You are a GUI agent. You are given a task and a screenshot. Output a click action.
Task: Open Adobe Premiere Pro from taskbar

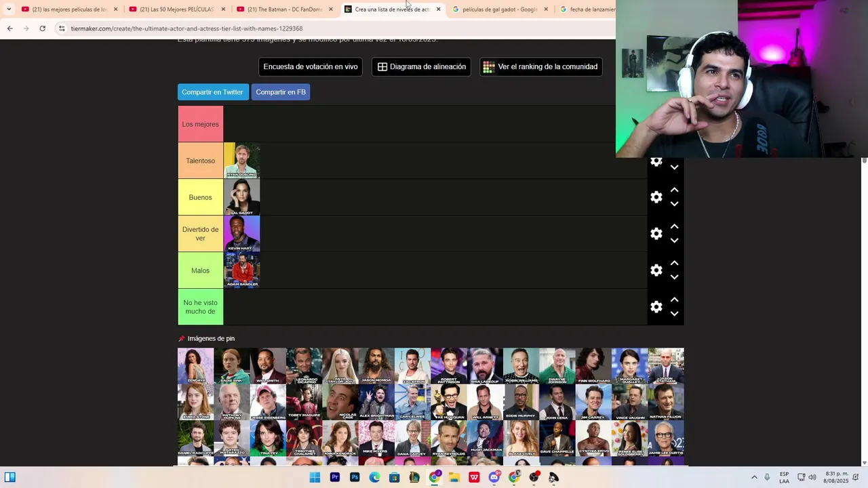[x=334, y=477]
